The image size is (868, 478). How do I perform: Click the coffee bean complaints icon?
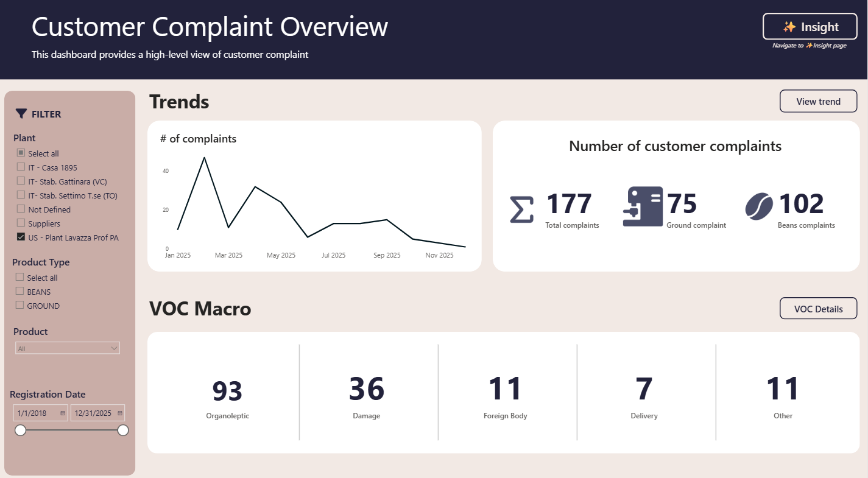click(x=759, y=206)
